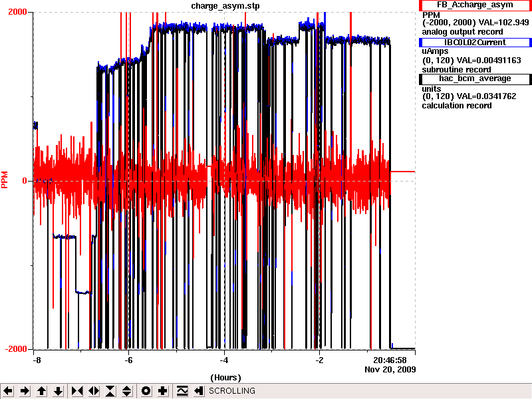Click the 'calculation record' description
This screenshot has height=399, width=532.
[457, 106]
